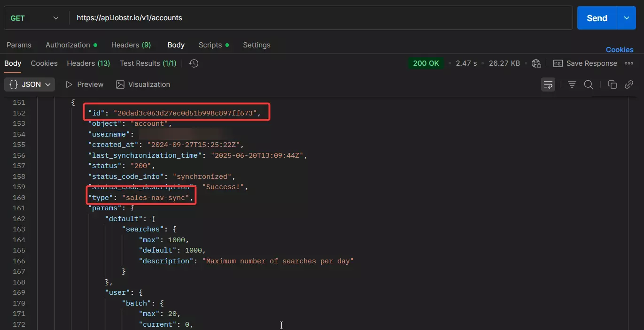Open the JSON format dropdown

[x=29, y=84]
